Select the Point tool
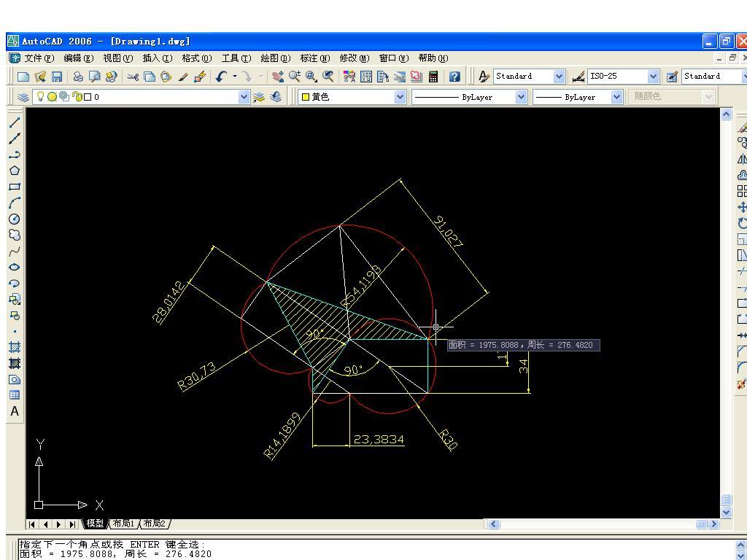Screen dimensions: 747x560 click(x=15, y=332)
